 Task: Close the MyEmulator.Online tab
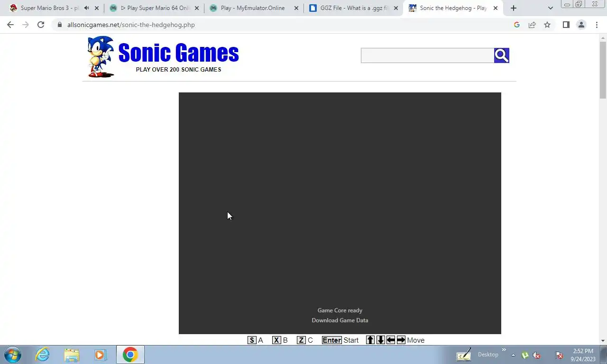[x=296, y=8]
